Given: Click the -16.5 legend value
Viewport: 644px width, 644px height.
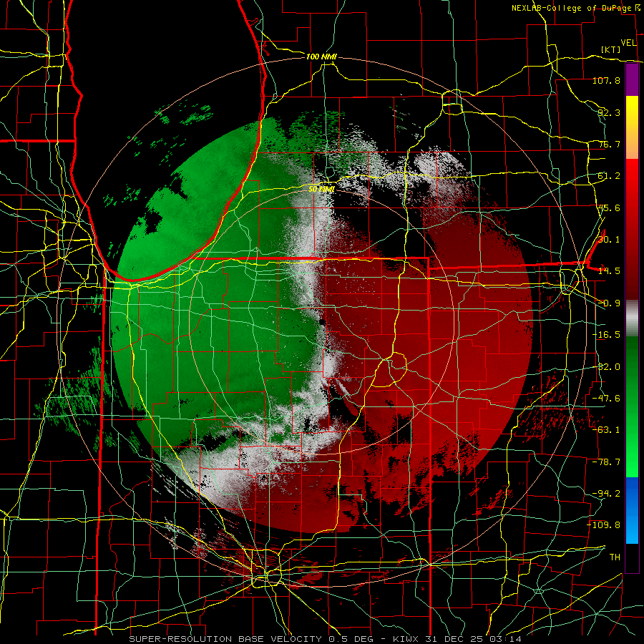Looking at the screenshot, I should point(606,335).
